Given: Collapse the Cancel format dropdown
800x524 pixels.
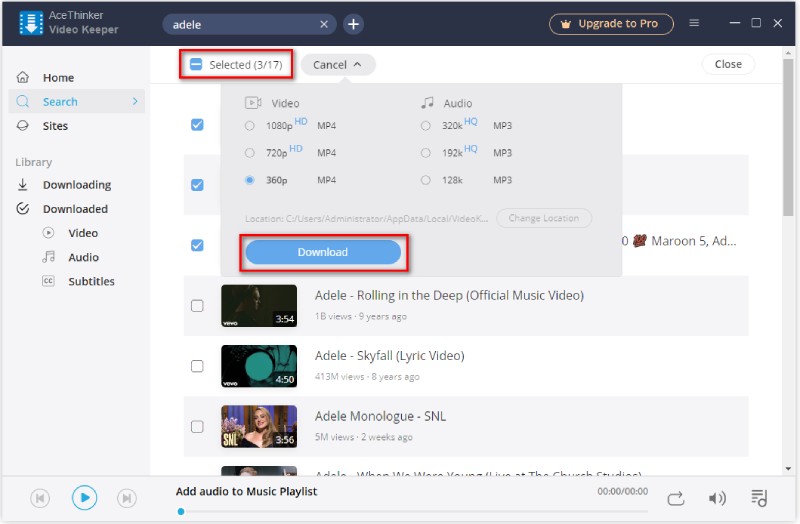Looking at the screenshot, I should click(338, 65).
